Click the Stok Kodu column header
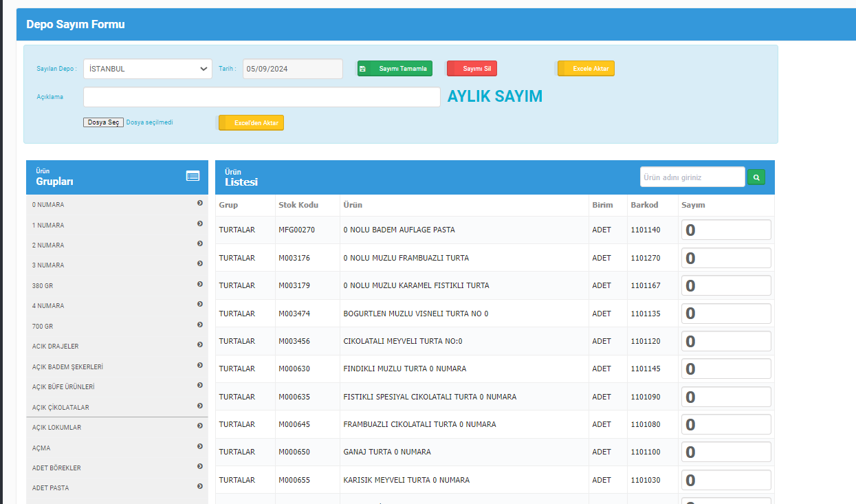This screenshot has width=856, height=504. (298, 205)
